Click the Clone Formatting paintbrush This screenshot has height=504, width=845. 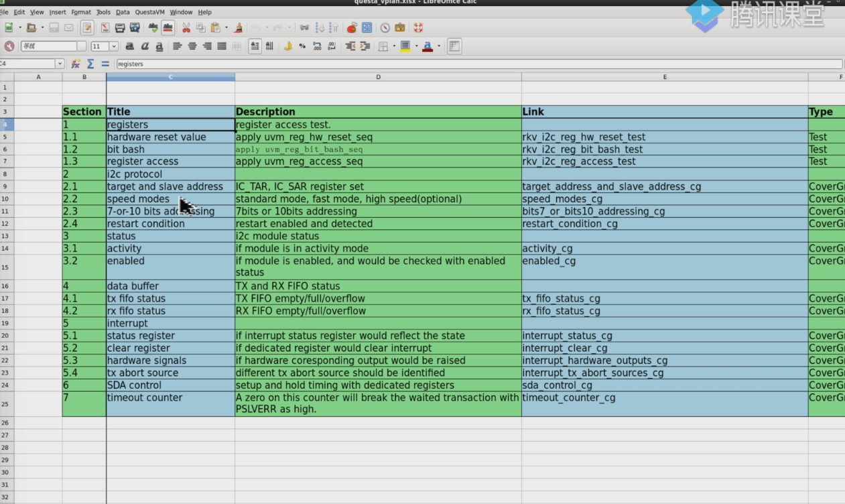pyautogui.click(x=238, y=27)
